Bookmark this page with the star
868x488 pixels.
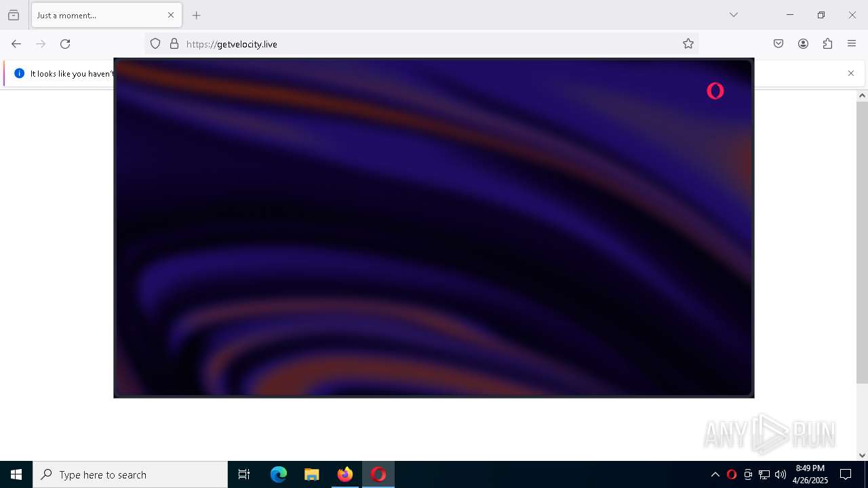[688, 44]
